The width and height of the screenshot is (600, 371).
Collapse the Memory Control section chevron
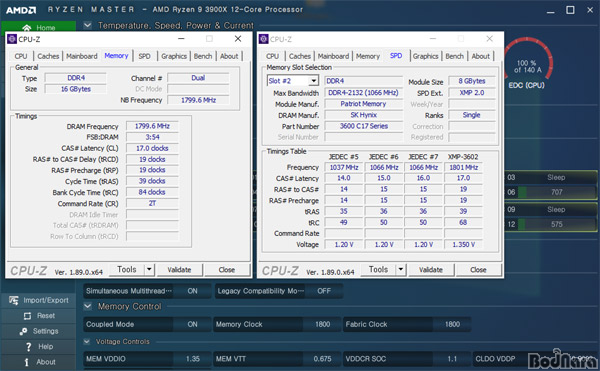[88, 306]
